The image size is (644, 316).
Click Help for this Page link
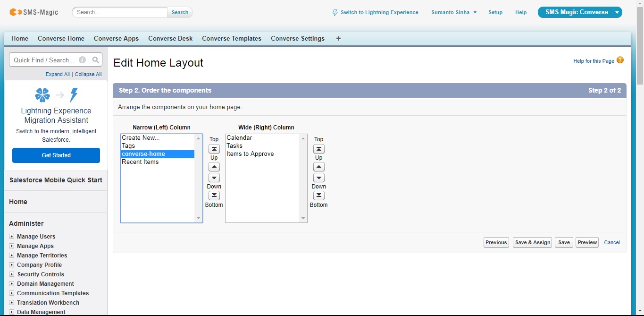click(594, 61)
